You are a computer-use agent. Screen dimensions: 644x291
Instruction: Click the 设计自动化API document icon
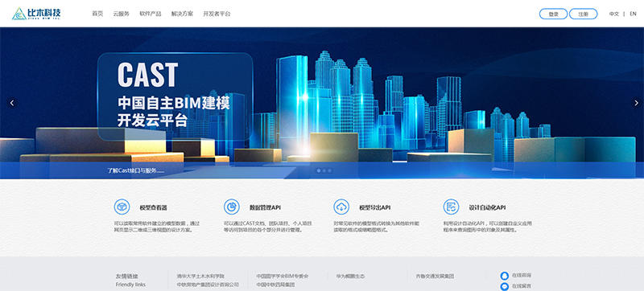(x=451, y=207)
